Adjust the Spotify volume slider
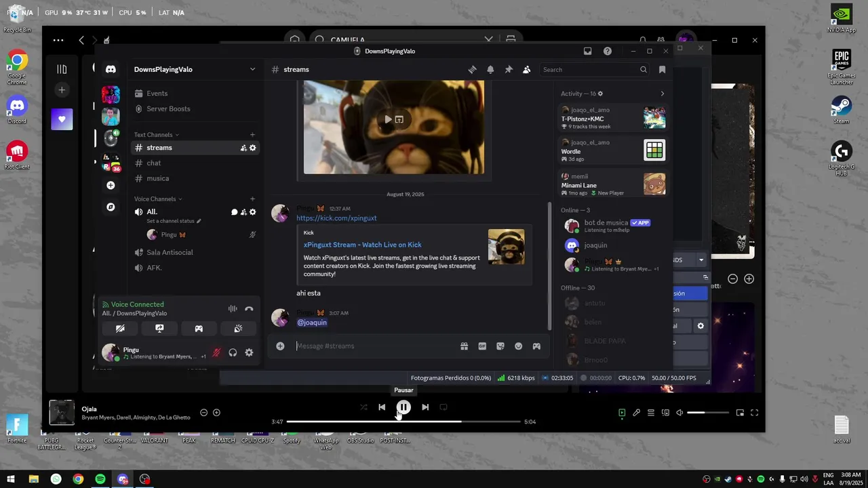Screen dimensions: 868x488 (x=708, y=413)
